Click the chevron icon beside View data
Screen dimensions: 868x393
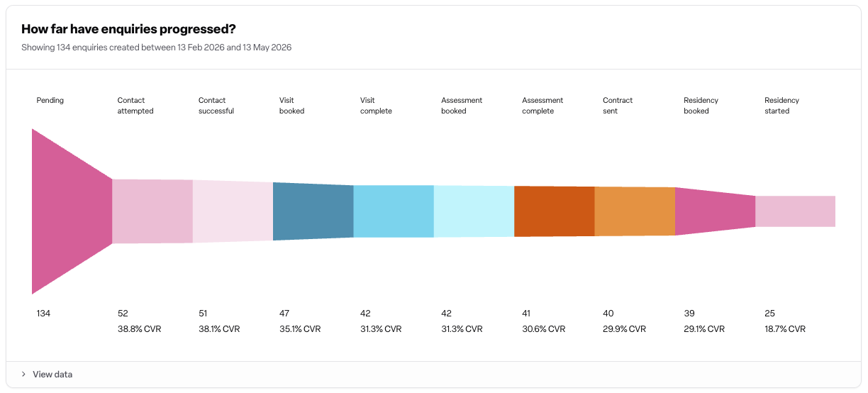[x=23, y=374]
